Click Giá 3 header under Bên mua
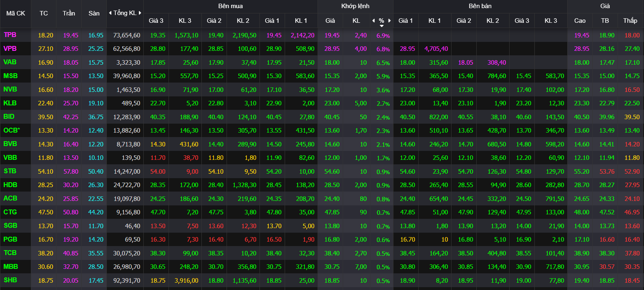This screenshot has width=644, height=290. click(156, 20)
